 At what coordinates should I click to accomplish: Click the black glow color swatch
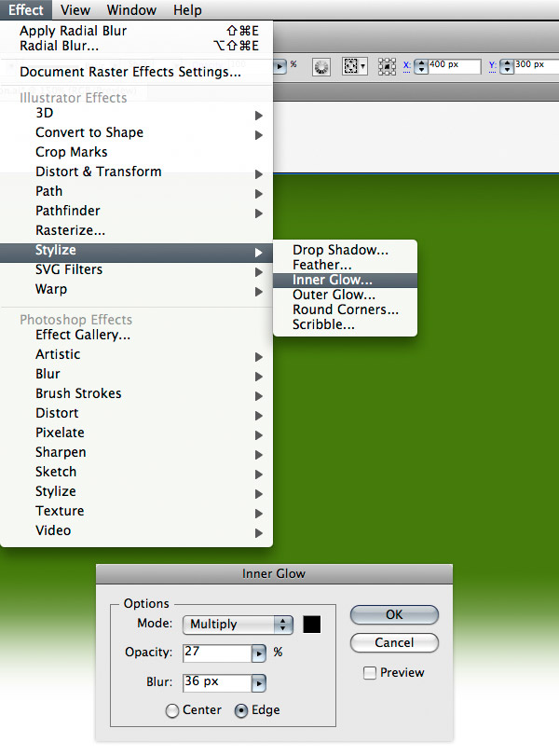(312, 625)
